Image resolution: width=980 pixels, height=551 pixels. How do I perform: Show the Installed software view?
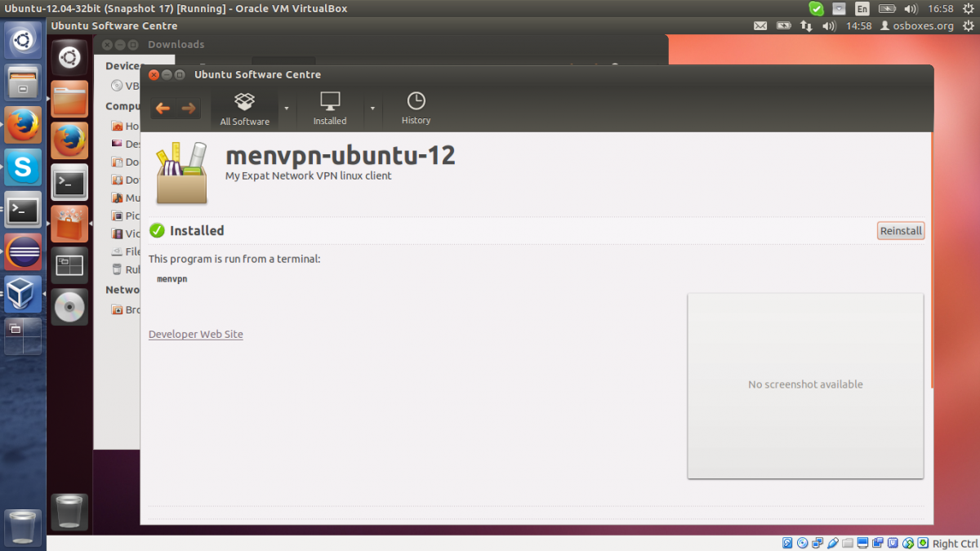(x=330, y=109)
